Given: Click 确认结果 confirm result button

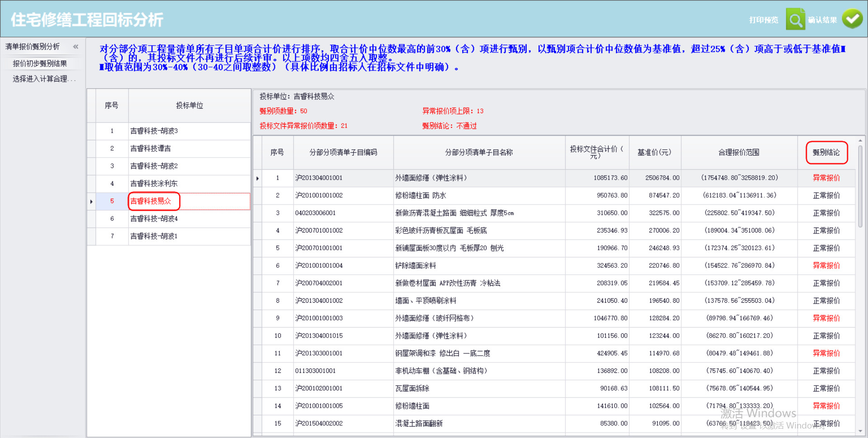Looking at the screenshot, I should point(822,20).
